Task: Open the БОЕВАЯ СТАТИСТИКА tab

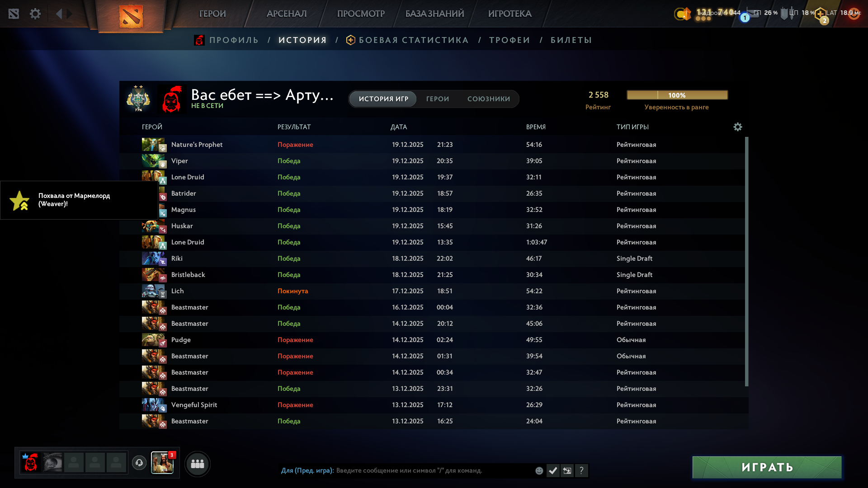Action: point(413,40)
